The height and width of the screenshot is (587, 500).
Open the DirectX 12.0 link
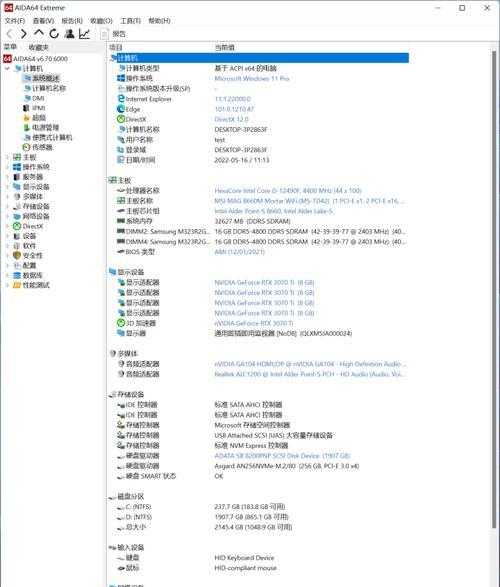pos(231,119)
